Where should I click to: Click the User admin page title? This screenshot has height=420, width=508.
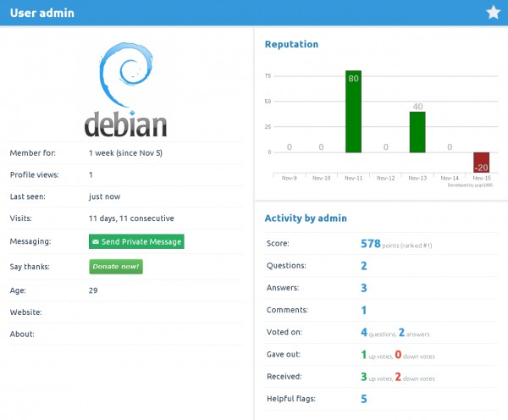pos(41,13)
